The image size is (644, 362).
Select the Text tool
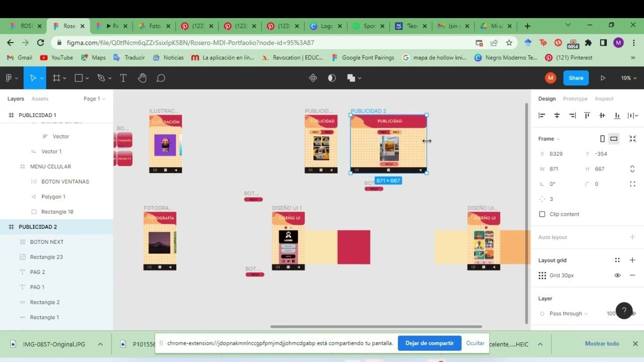123,78
